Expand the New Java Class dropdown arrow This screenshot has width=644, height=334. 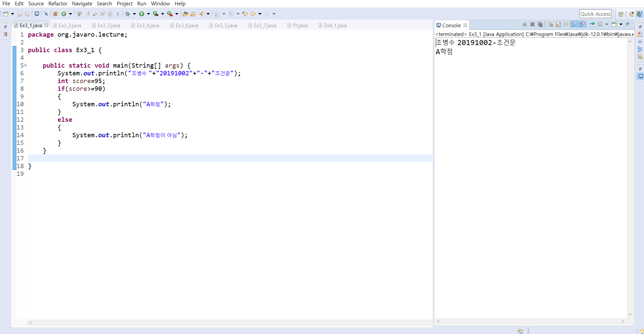tap(70, 14)
